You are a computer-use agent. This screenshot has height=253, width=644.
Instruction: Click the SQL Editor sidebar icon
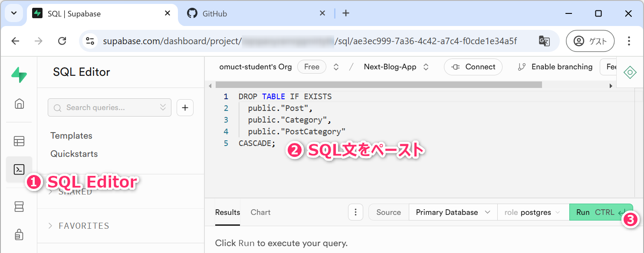[19, 169]
